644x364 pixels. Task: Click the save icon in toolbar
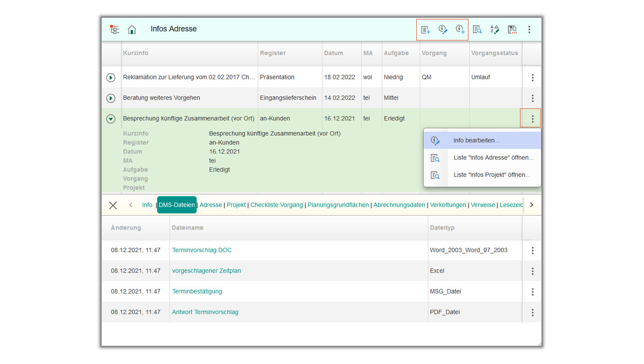(x=512, y=29)
